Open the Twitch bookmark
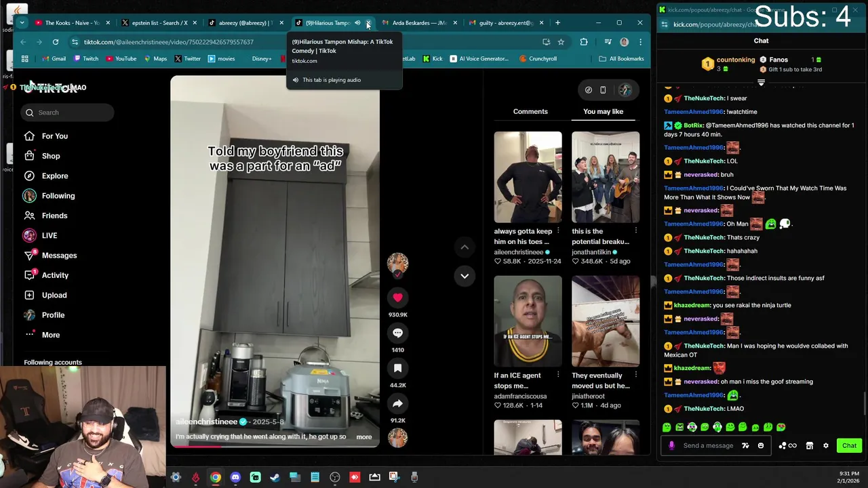Image resolution: width=868 pixels, height=488 pixels. pyautogui.click(x=85, y=59)
